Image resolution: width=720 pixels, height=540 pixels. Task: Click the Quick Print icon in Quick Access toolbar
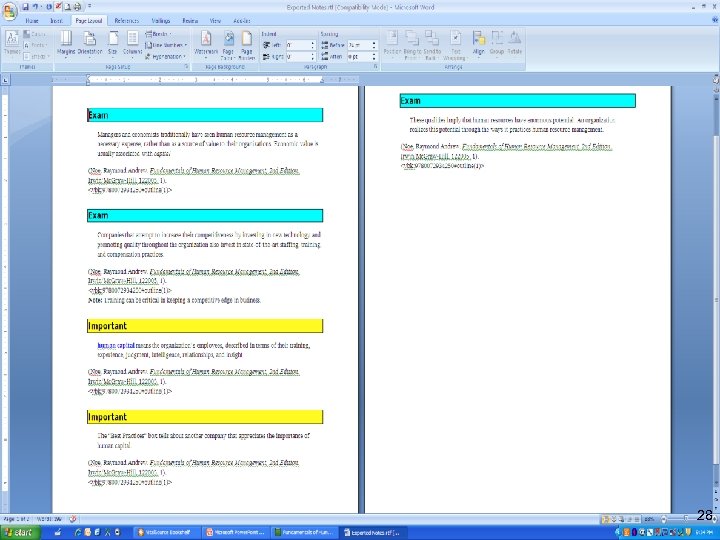(77, 6)
